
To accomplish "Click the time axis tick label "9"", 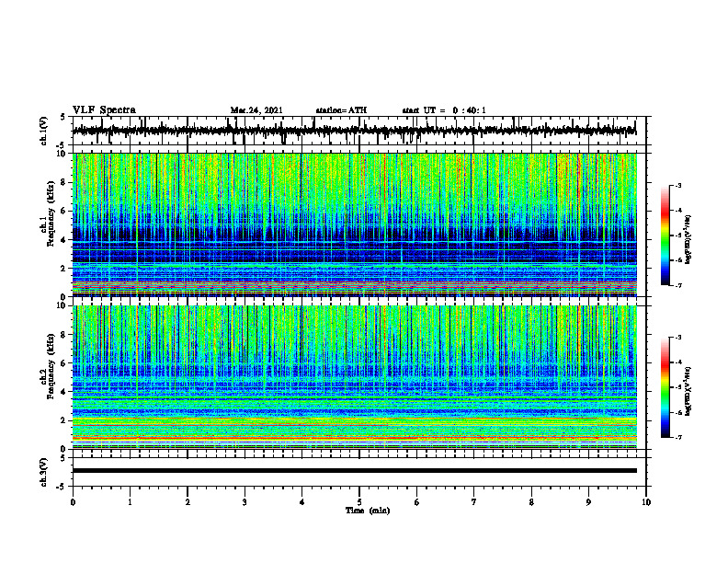I will click(x=588, y=502).
